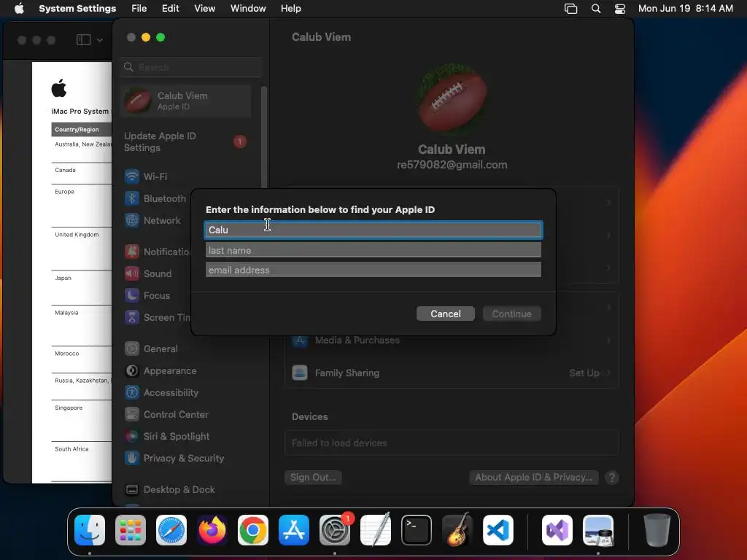Click the Japan row in background document
This screenshot has width=747, height=560.
63,278
